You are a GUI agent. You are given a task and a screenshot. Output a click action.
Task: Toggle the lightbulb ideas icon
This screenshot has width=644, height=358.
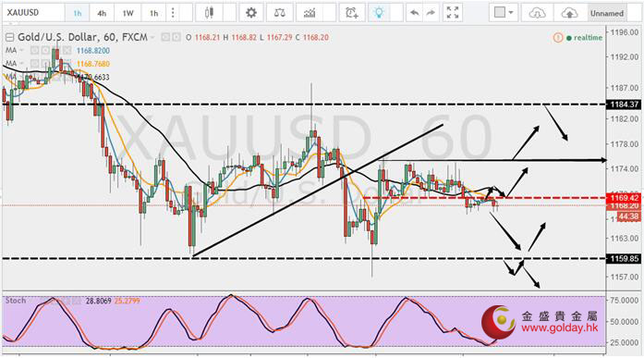click(x=379, y=13)
